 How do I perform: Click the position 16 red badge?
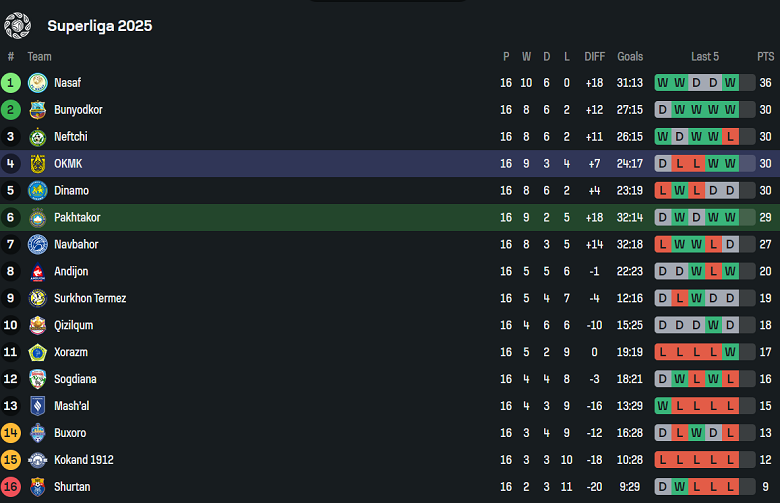point(11,487)
